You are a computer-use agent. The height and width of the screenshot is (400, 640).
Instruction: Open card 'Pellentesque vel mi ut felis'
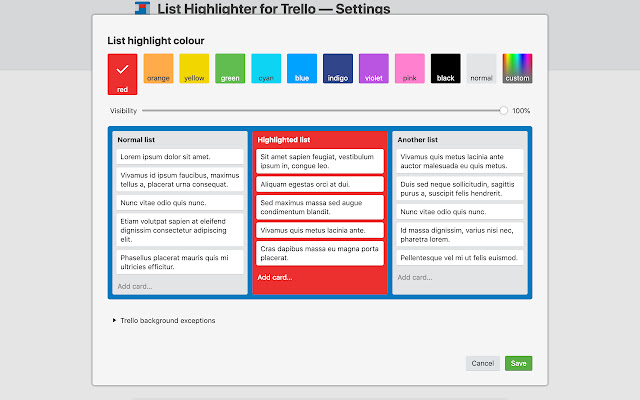coord(460,258)
